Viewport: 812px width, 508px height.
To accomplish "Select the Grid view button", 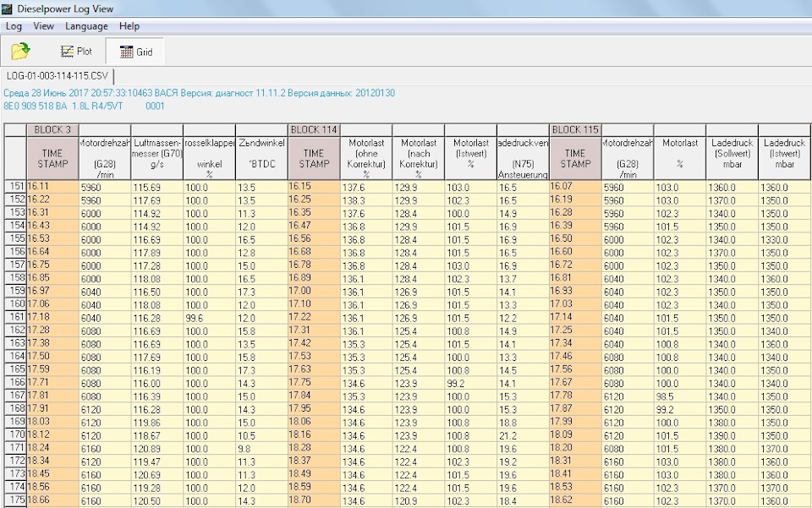I will pos(136,52).
